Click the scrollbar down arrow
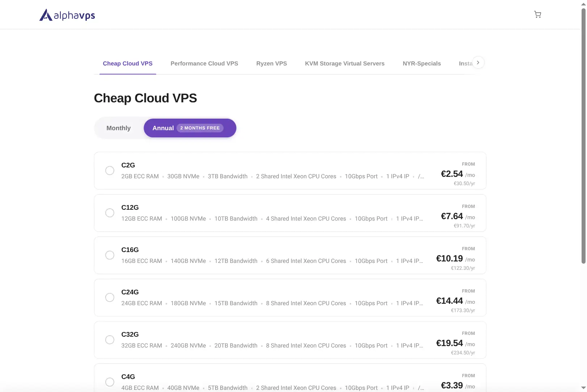This screenshot has height=392, width=587. pos(583,388)
